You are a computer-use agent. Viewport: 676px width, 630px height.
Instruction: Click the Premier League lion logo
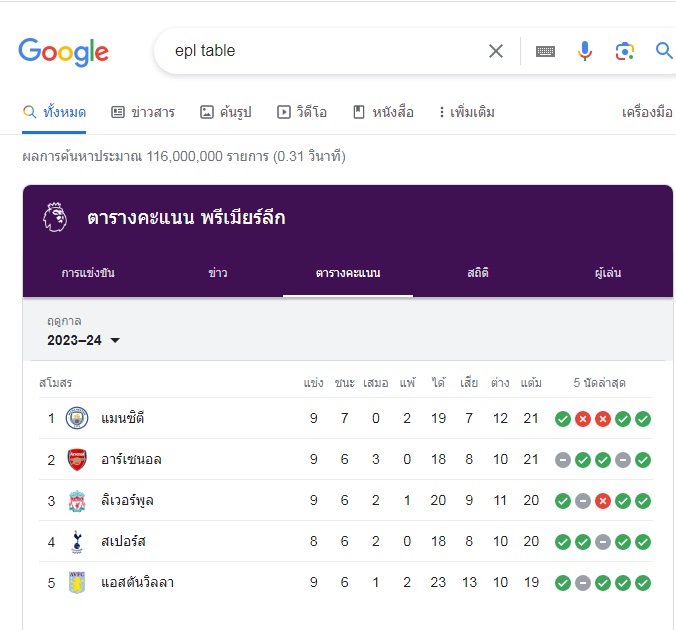55,217
